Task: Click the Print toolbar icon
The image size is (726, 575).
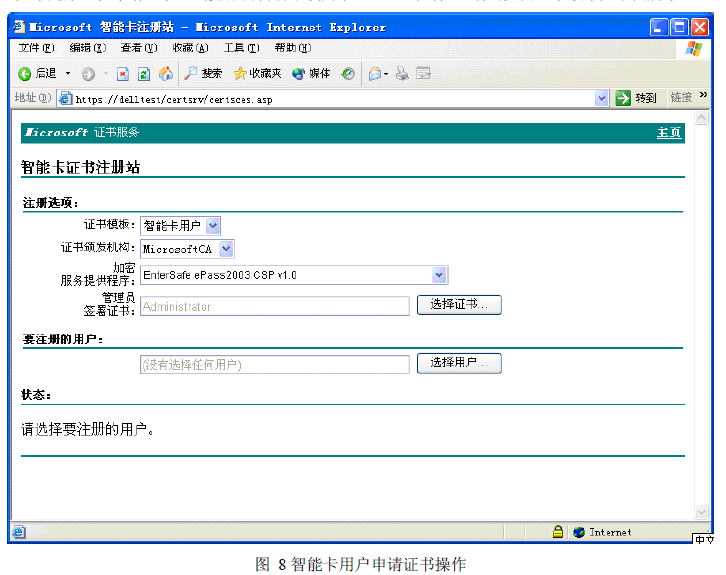Action: tap(402, 73)
